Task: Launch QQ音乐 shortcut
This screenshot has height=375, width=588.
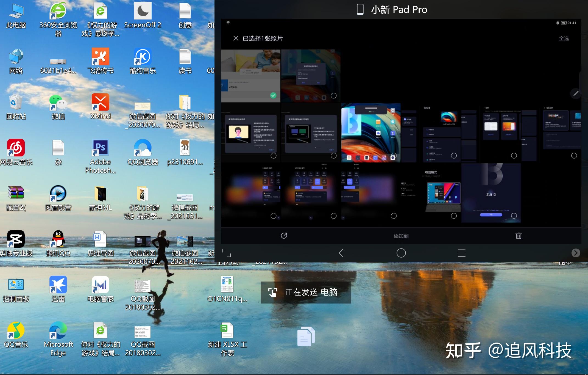Action: pos(16,335)
